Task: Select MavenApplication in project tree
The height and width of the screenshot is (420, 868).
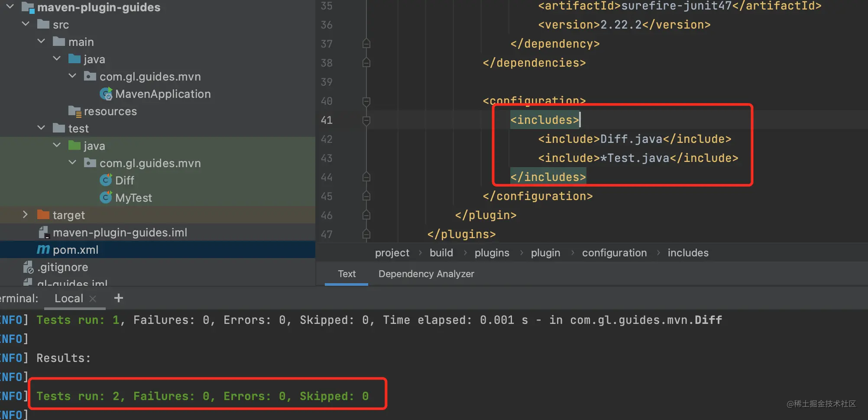Action: pyautogui.click(x=163, y=94)
